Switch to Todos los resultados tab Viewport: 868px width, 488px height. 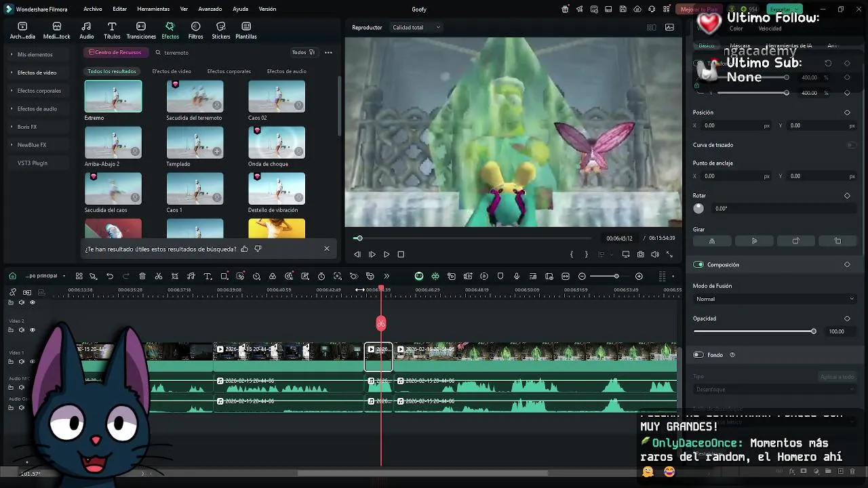(x=112, y=71)
